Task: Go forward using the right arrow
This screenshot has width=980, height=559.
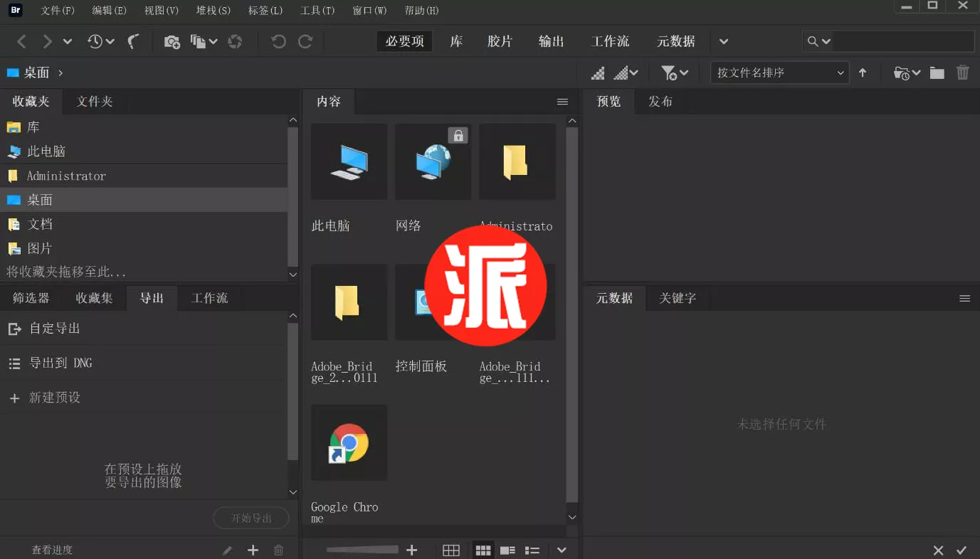Action: (x=47, y=42)
